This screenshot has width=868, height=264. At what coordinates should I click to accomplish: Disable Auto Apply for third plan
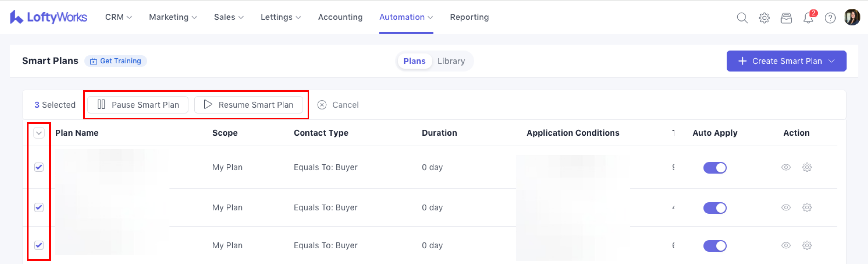[x=715, y=246]
